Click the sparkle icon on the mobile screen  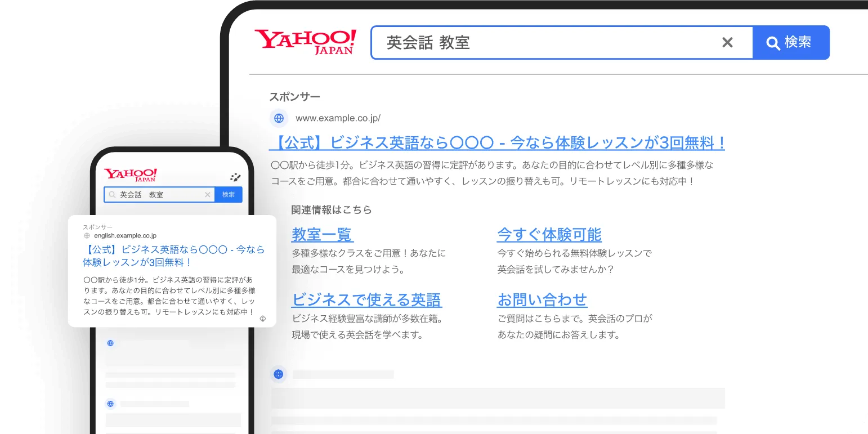[x=236, y=177]
